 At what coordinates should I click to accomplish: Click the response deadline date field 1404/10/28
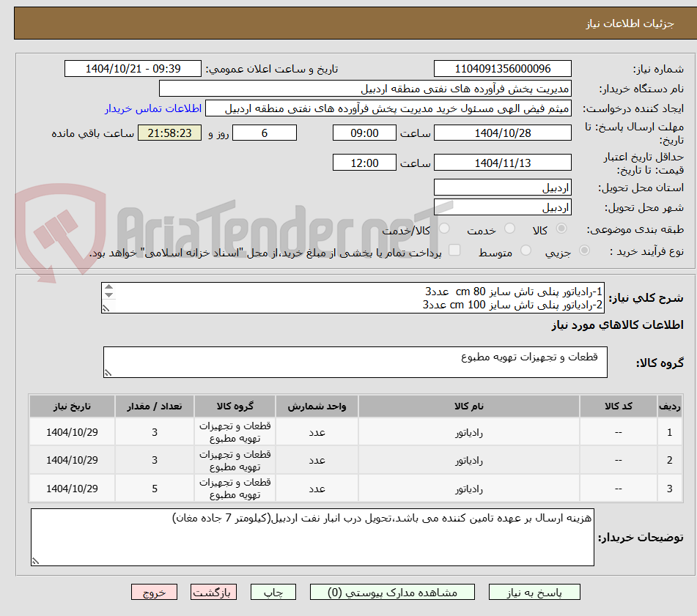pos(502,133)
